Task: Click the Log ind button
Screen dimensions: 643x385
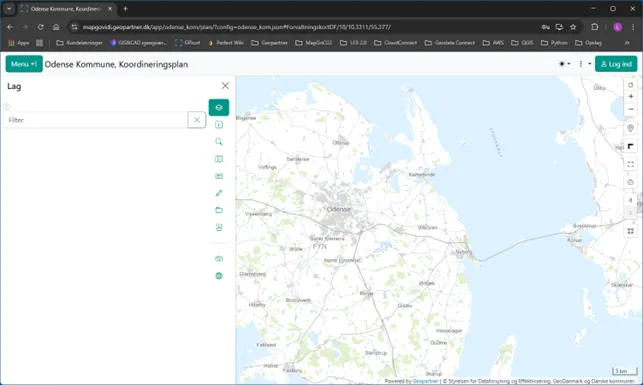Action: tap(616, 64)
